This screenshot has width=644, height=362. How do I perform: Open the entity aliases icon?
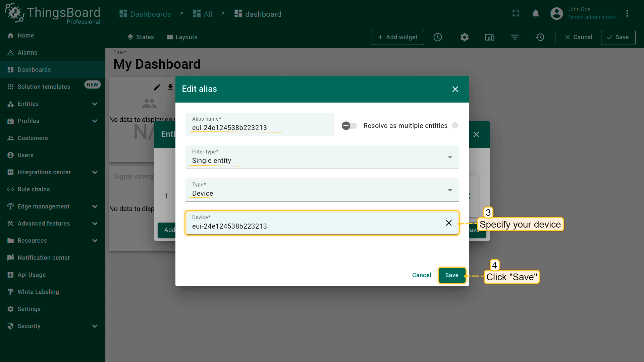coord(490,37)
